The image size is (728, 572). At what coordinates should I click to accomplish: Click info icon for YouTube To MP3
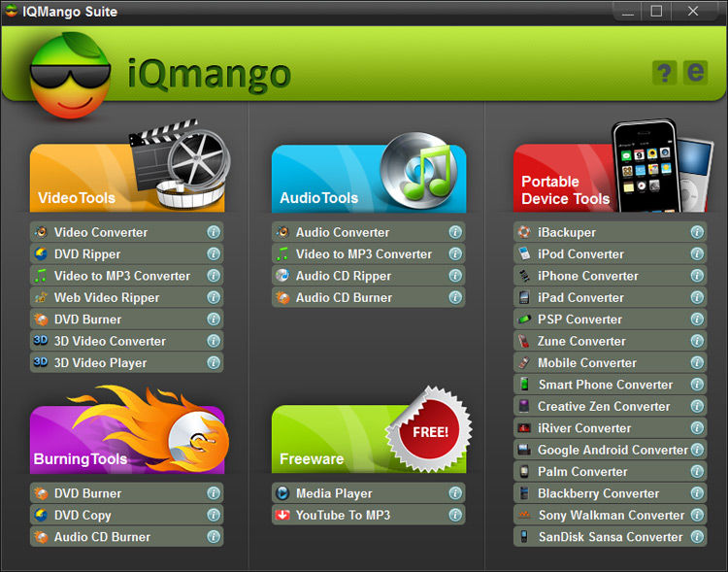[455, 515]
